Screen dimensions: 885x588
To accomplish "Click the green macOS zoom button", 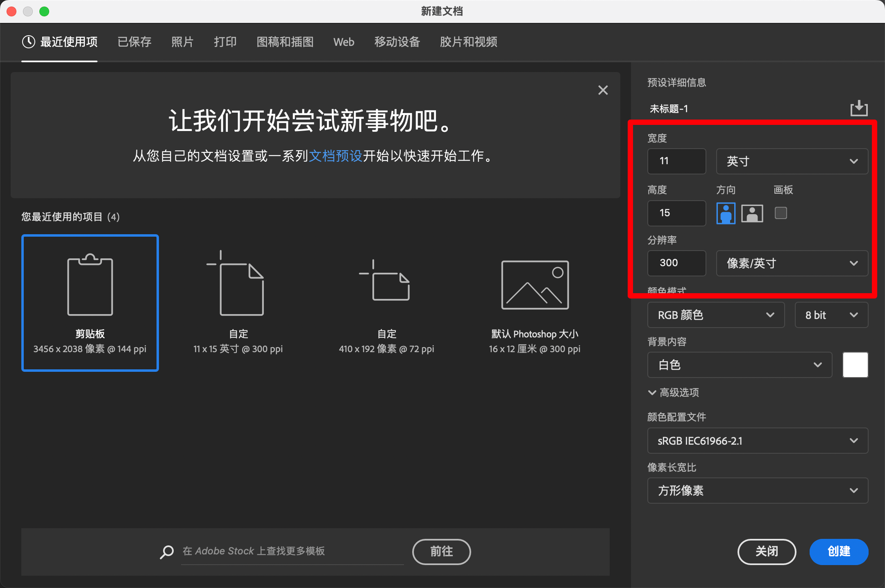I will pyautogui.click(x=44, y=11).
